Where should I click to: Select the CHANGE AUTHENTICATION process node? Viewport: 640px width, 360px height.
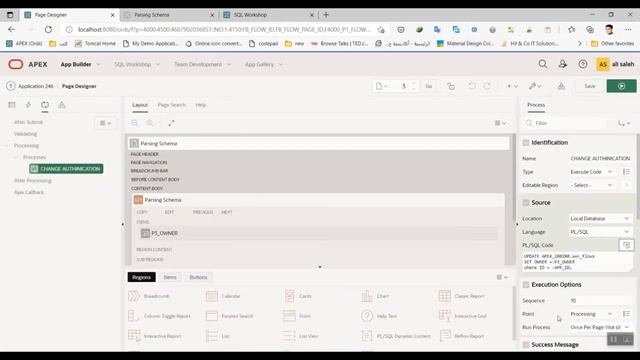click(66, 169)
